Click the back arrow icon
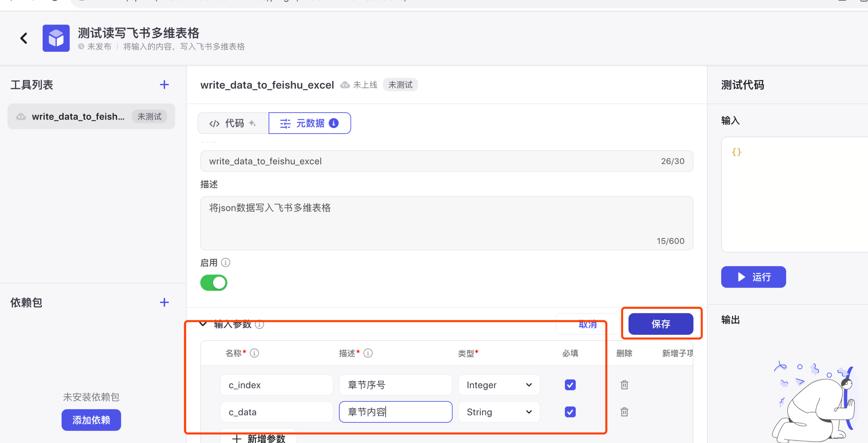The height and width of the screenshot is (443, 868). 24,38
